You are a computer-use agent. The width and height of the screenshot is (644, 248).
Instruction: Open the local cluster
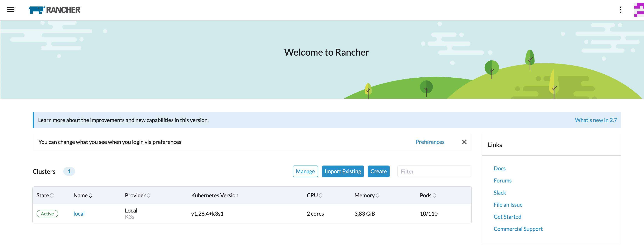[79, 213]
